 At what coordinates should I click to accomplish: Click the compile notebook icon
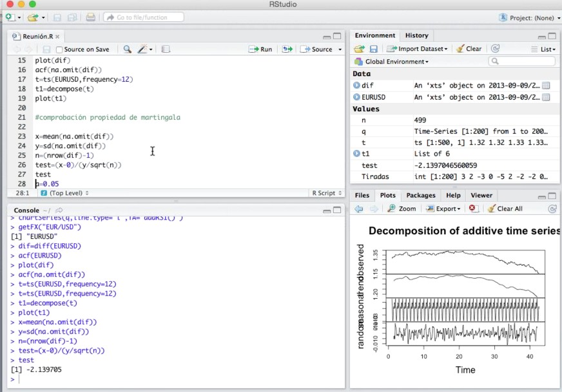(166, 49)
